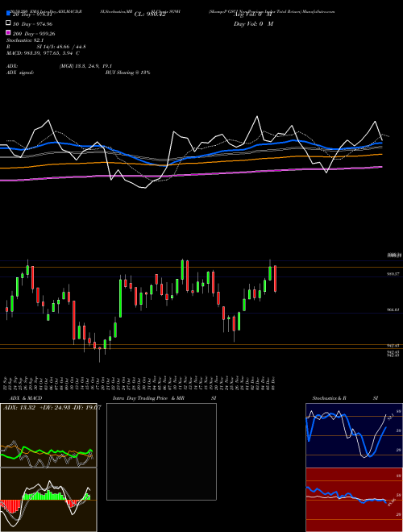The image size is (403, 532).
Task: Click the 50 level label in RSI panel
Action: (x=399, y=496)
